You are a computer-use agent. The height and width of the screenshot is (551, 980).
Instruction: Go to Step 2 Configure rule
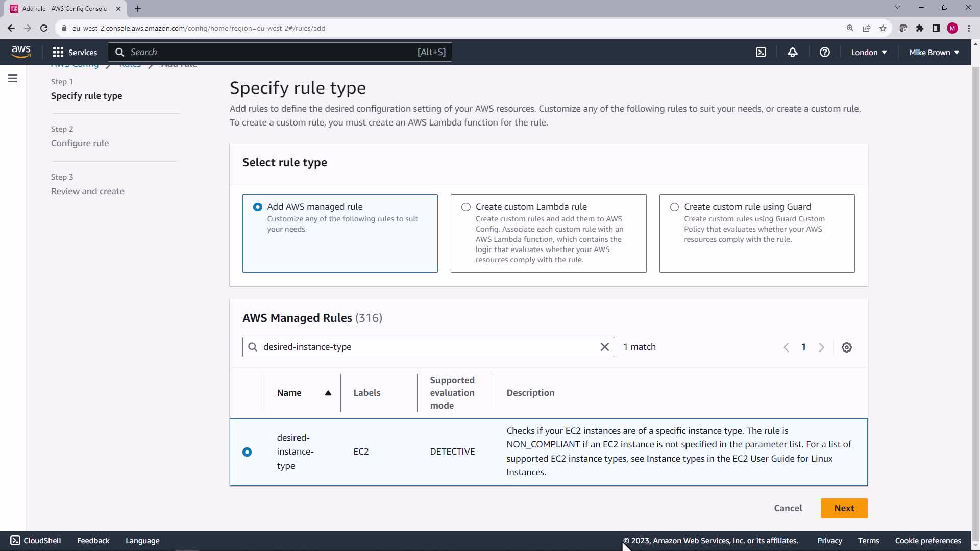tap(80, 143)
